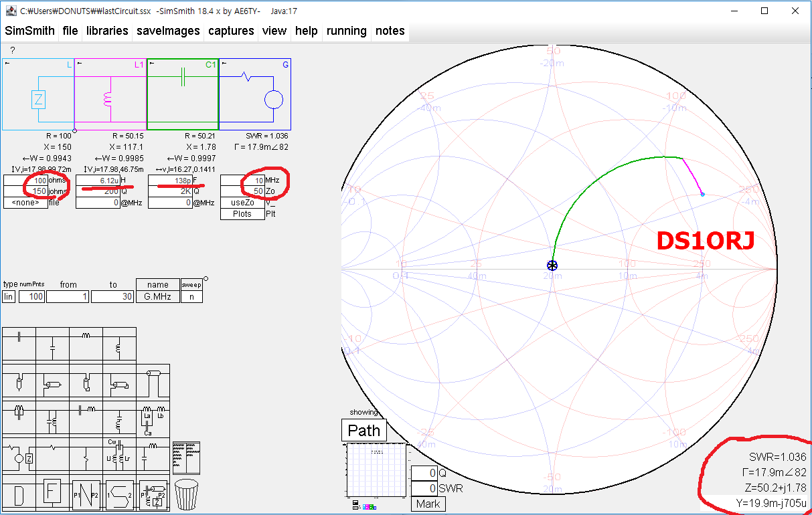
Task: Pick the series parallel-LC trap element
Action: point(19,417)
